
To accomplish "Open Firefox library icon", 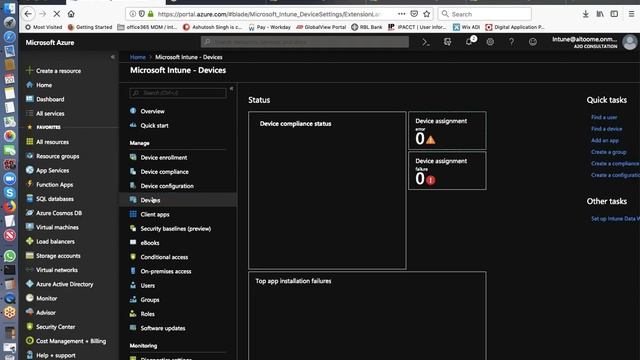I will pyautogui.click(x=600, y=14).
